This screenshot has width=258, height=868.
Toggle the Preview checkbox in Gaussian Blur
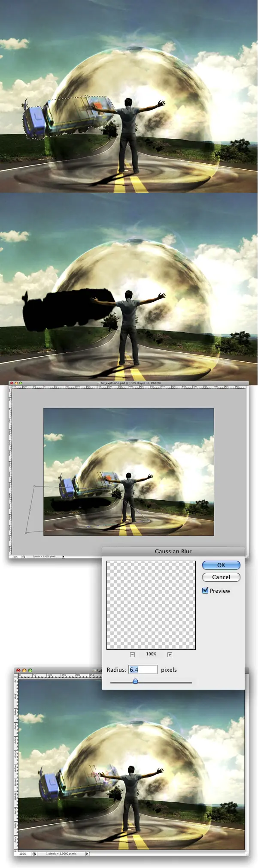(205, 590)
